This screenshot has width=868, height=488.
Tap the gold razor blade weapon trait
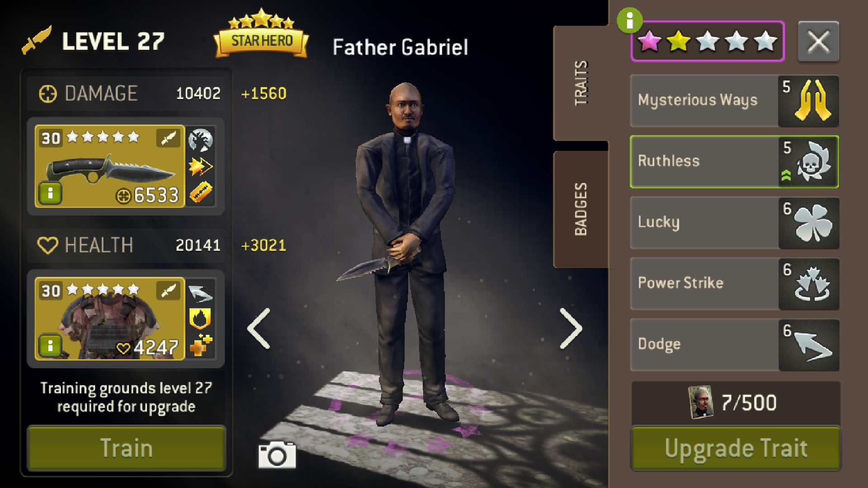point(200,193)
